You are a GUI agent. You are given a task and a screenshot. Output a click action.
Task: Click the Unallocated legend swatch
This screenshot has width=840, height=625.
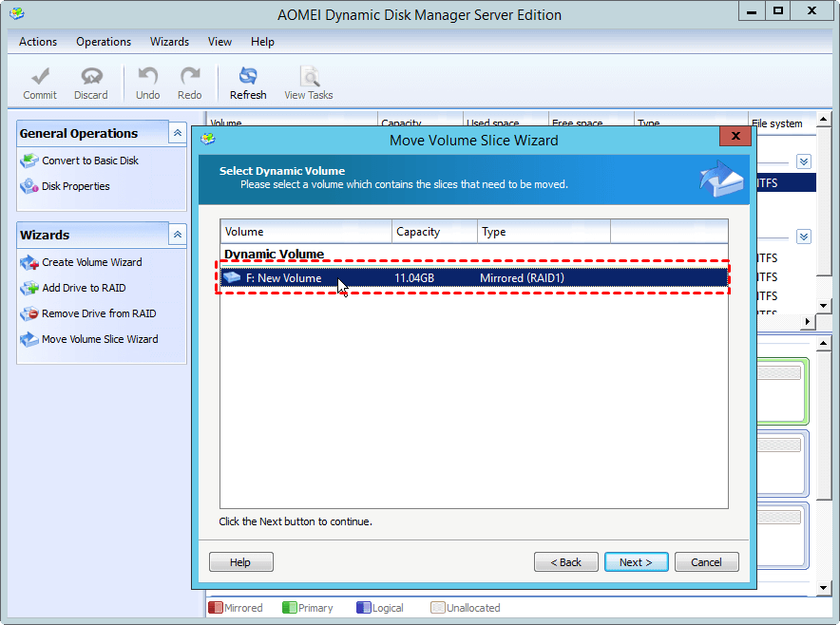click(438, 607)
